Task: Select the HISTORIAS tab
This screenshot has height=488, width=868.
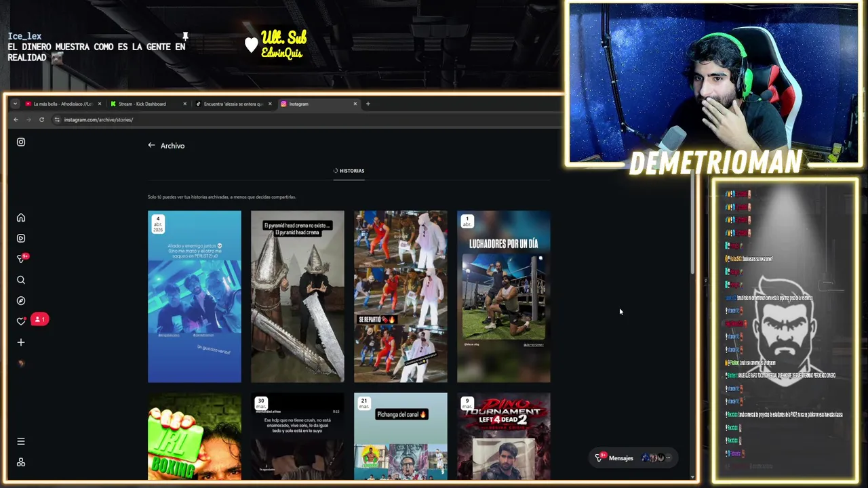Action: click(349, 171)
